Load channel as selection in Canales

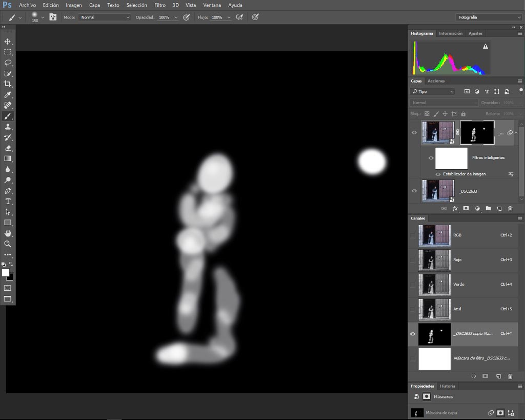(x=473, y=376)
